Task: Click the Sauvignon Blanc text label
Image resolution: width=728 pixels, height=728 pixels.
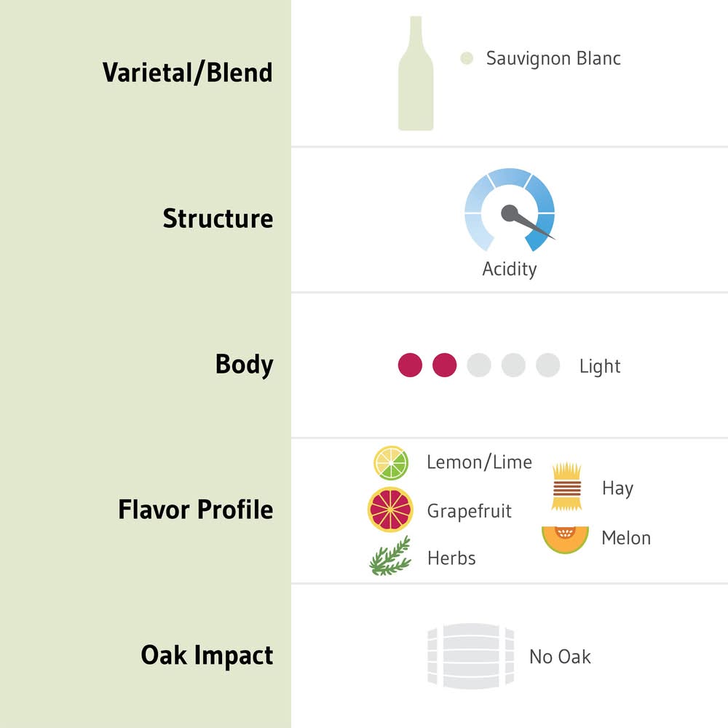Action: point(553,59)
